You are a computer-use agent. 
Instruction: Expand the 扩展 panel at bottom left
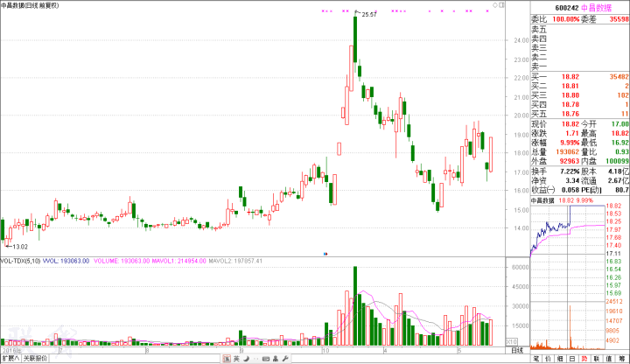pos(10,358)
